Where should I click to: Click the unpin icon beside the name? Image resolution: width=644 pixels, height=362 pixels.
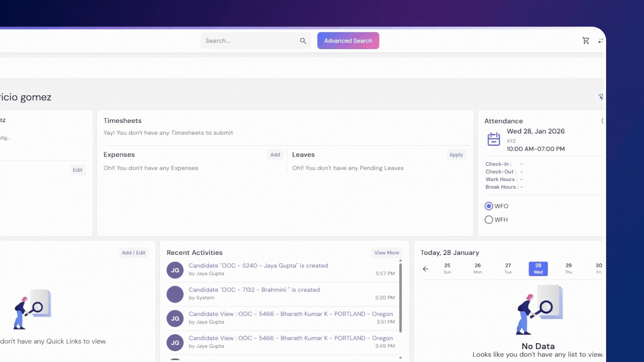[x=601, y=97]
